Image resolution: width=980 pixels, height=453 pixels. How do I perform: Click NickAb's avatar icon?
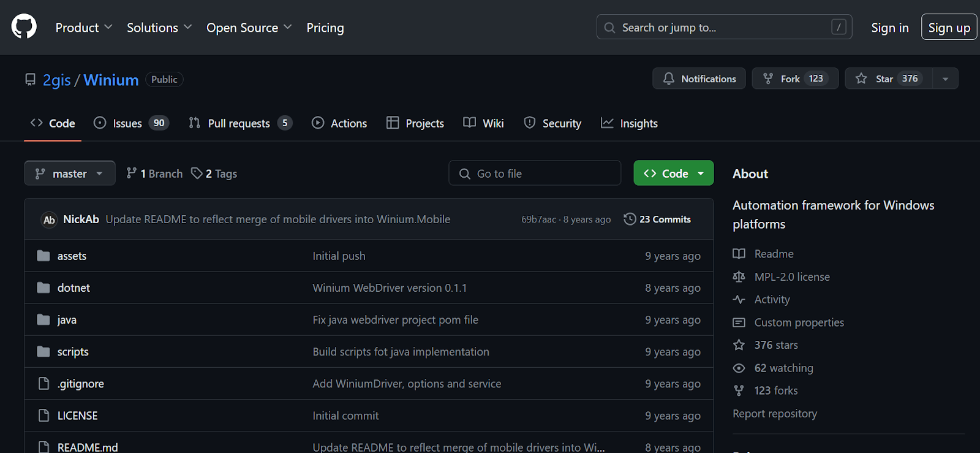pyautogui.click(x=50, y=219)
